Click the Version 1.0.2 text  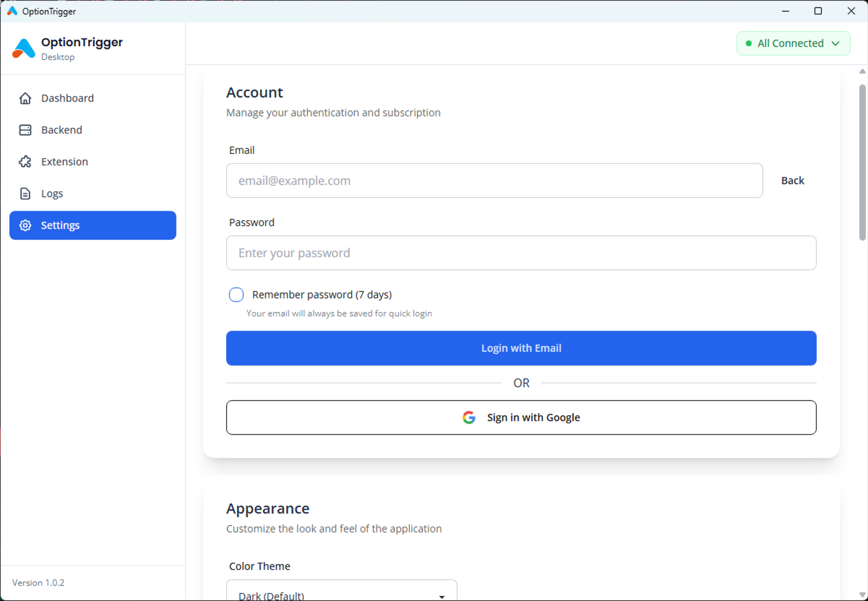tap(38, 583)
